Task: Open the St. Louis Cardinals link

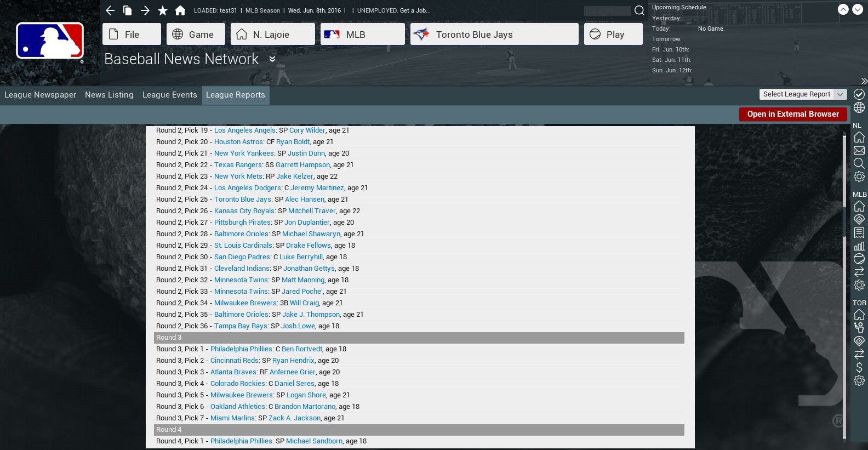Action: pyautogui.click(x=243, y=246)
